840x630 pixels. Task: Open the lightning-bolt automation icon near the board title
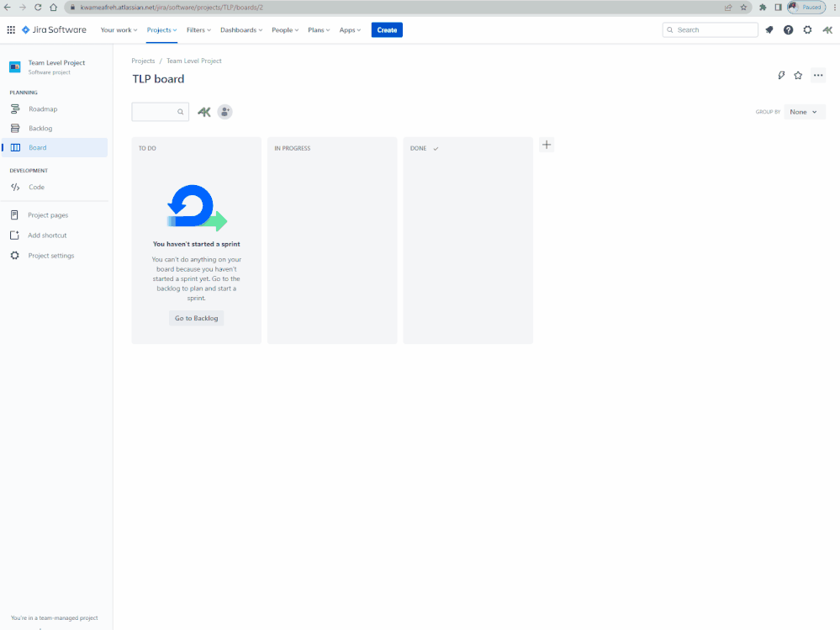[x=780, y=75]
